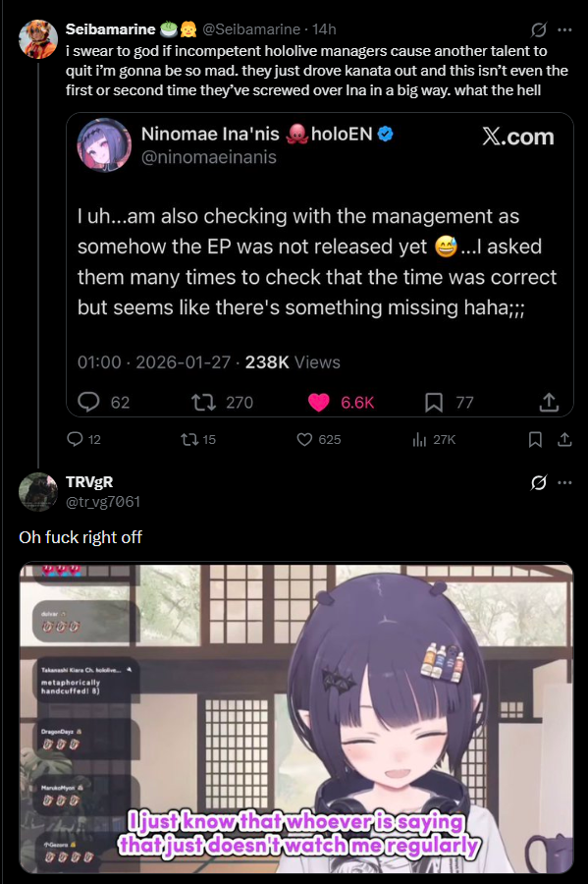Viewport: 588px width, 884px height.
Task: Share Seibamarine's post
Action: click(564, 439)
